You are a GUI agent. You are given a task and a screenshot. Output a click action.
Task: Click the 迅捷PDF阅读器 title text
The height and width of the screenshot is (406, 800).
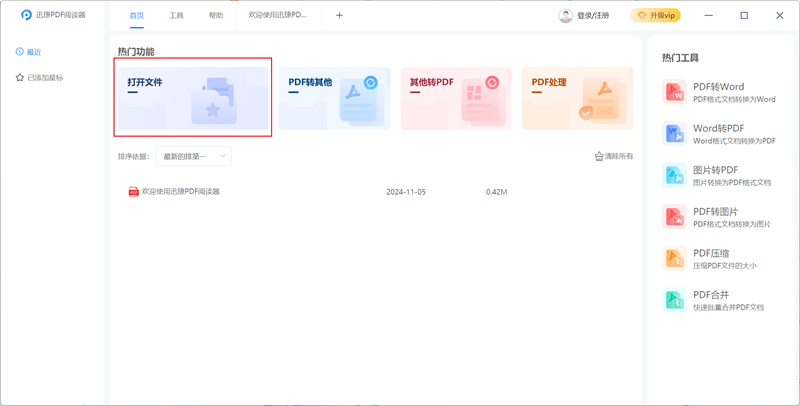[x=61, y=15]
